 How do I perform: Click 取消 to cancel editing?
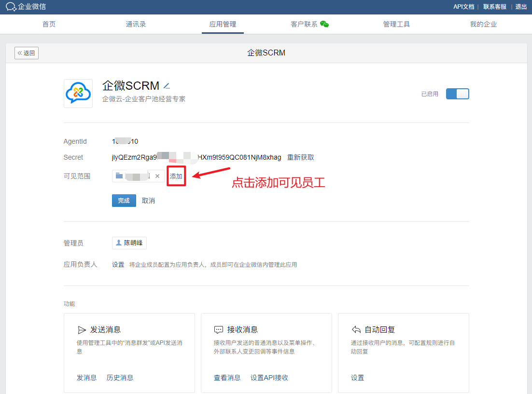pyautogui.click(x=149, y=201)
